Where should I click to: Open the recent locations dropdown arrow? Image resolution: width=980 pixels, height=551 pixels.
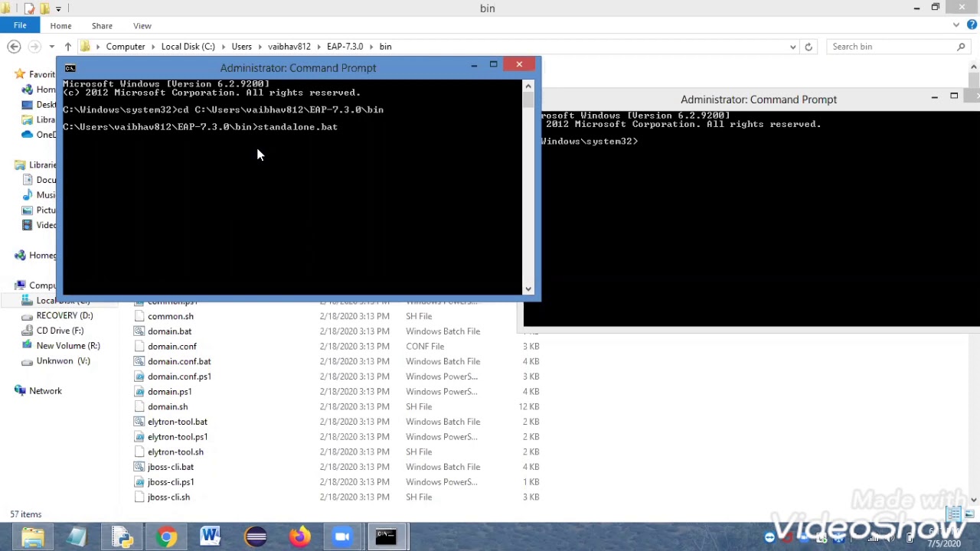pyautogui.click(x=51, y=47)
